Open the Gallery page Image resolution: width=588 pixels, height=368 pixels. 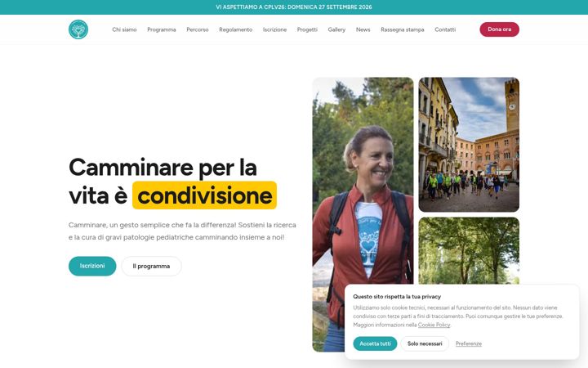(x=336, y=29)
